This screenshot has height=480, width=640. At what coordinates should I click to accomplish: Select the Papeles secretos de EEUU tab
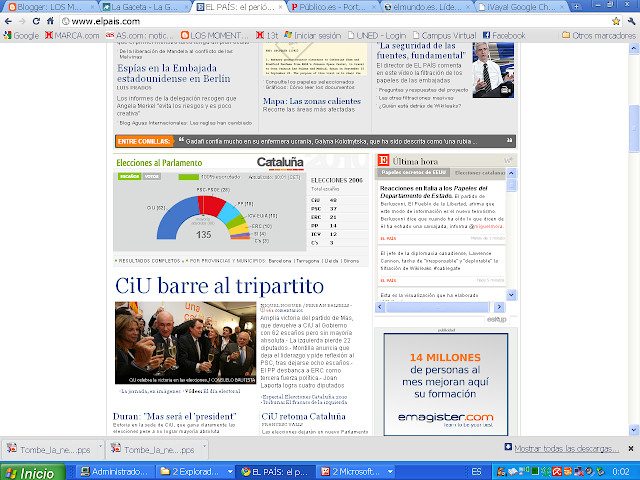pos(413,173)
